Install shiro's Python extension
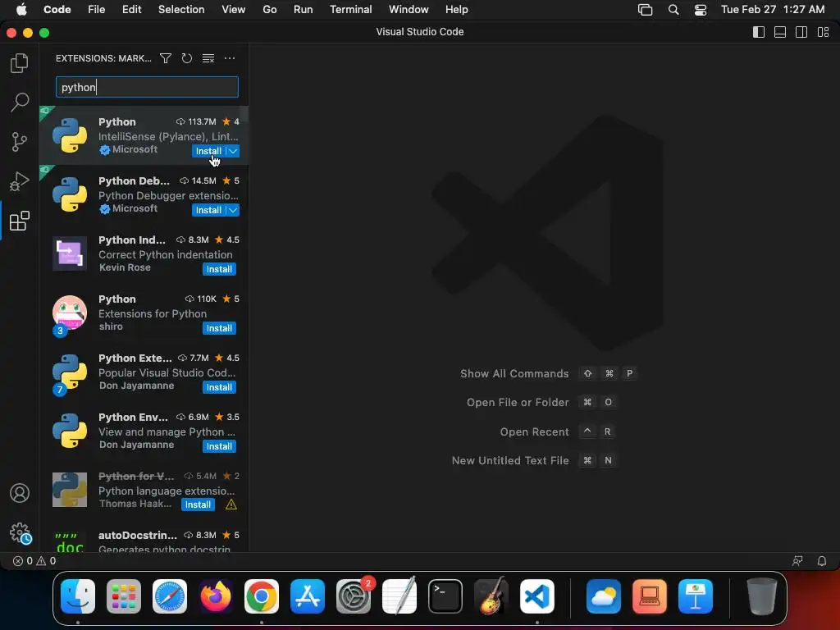 (x=219, y=328)
